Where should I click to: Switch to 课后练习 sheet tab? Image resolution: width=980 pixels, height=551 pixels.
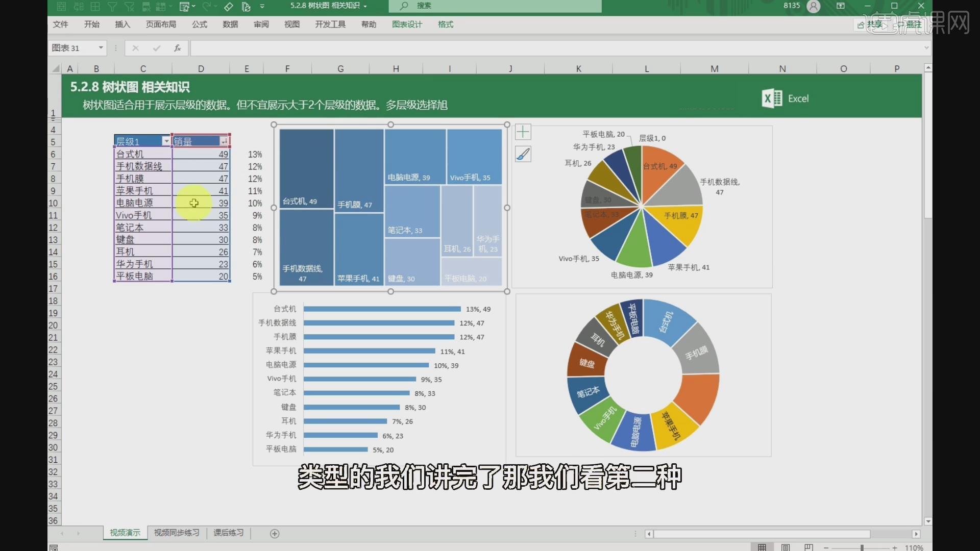pyautogui.click(x=228, y=533)
